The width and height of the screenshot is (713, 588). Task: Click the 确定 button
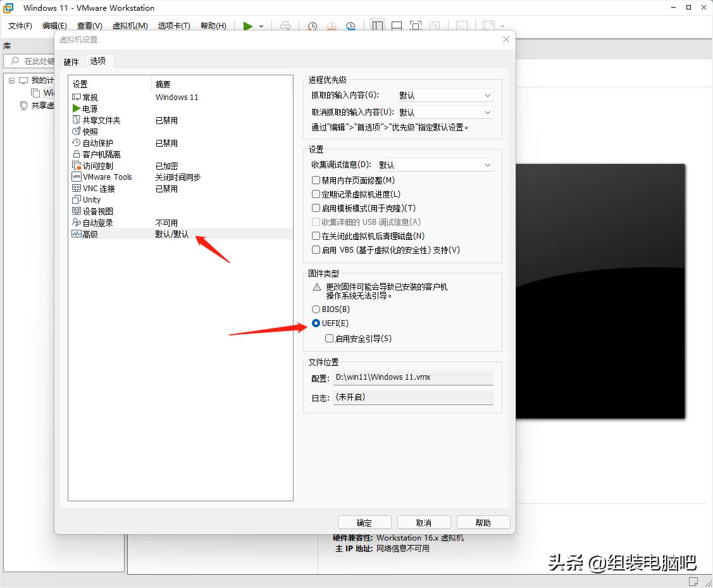[x=364, y=522]
